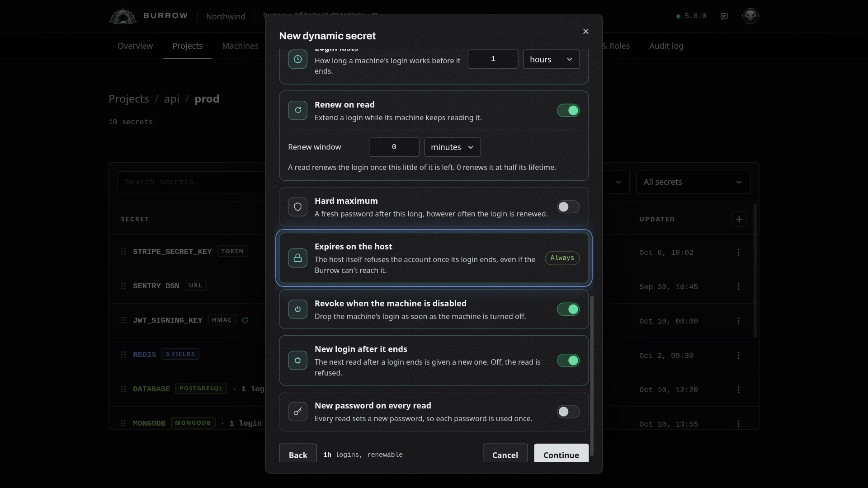The width and height of the screenshot is (868, 488).
Task: Open the hours unit dropdown
Action: (x=551, y=59)
